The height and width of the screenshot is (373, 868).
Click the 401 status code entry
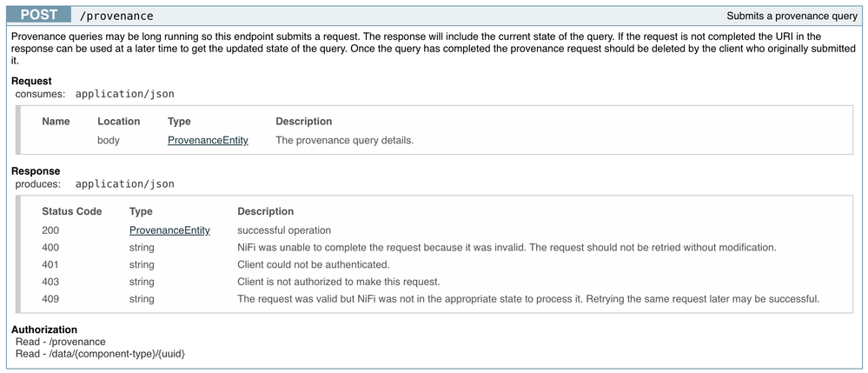pyautogui.click(x=50, y=264)
